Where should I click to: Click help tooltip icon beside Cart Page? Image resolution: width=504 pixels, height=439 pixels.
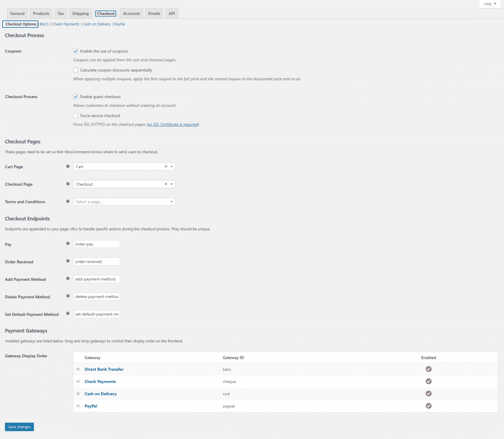tap(68, 167)
